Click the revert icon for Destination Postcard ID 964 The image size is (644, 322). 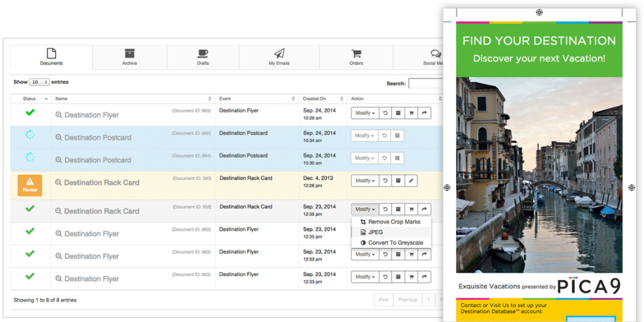click(x=385, y=158)
